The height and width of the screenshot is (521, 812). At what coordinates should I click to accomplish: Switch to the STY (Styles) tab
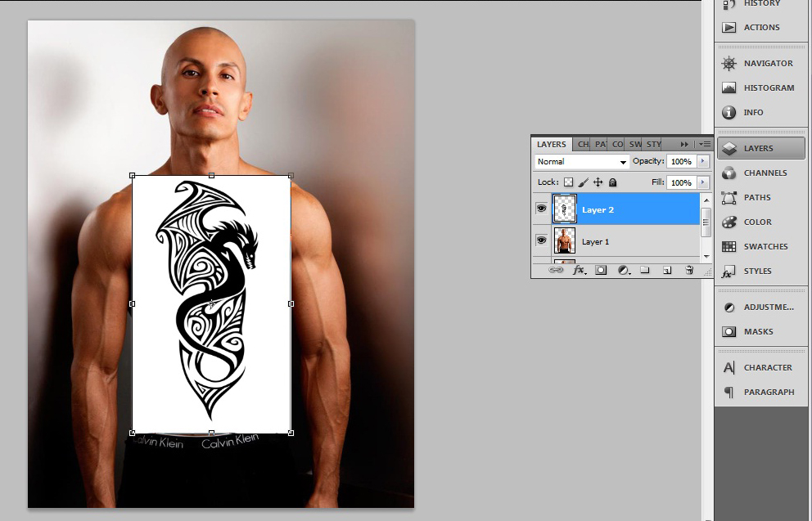click(653, 144)
